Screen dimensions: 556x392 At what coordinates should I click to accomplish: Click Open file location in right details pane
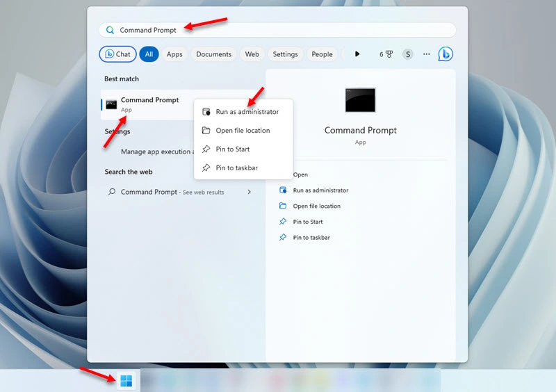317,206
